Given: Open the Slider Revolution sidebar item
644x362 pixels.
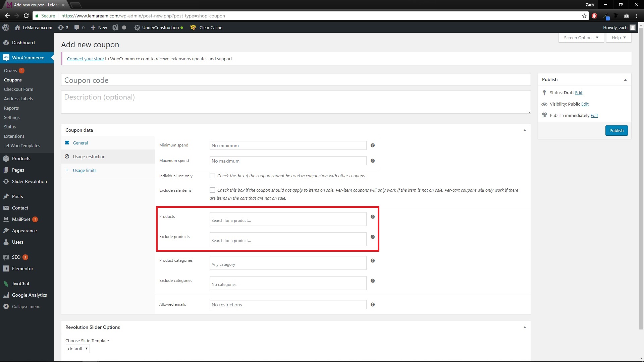Looking at the screenshot, I should point(27,181).
